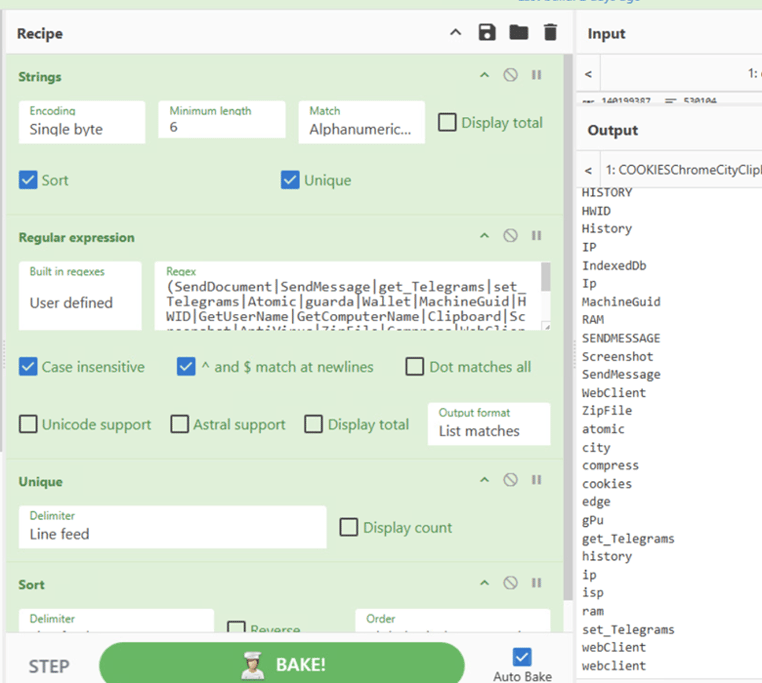762x683 pixels.
Task: Collapse the Regular expression operation
Action: (485, 236)
